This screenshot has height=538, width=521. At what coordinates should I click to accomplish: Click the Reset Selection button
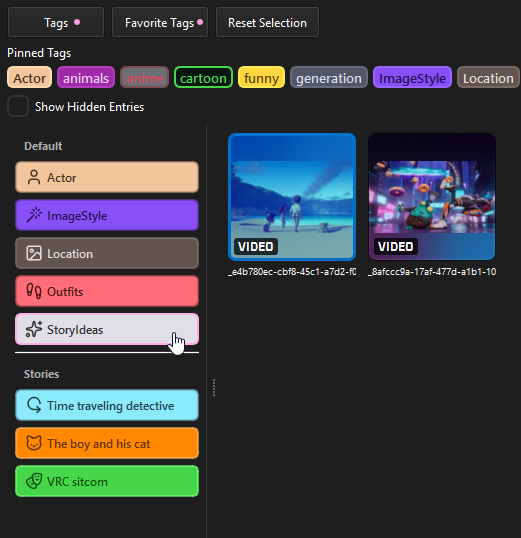267,22
